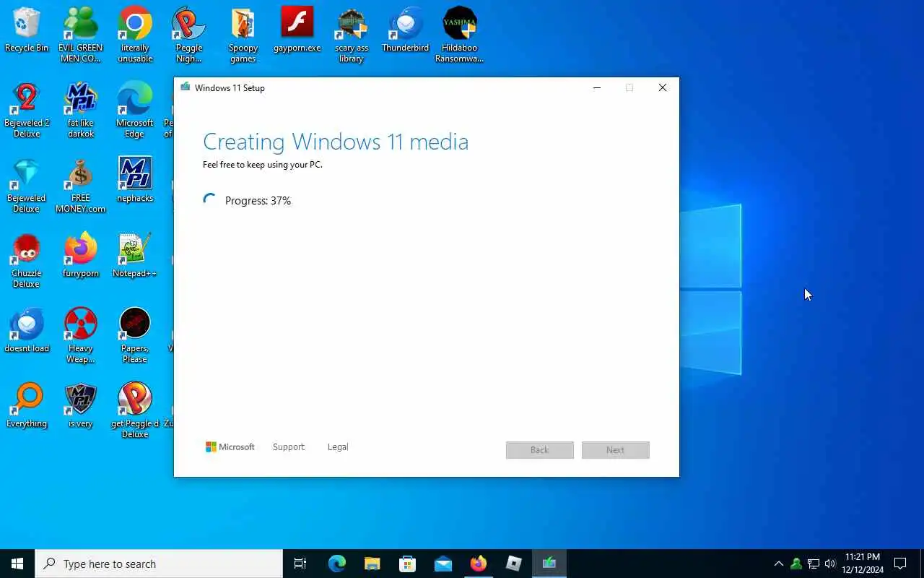
Task: Select the Bejeweled Deluxe gem icon
Action: tap(27, 185)
